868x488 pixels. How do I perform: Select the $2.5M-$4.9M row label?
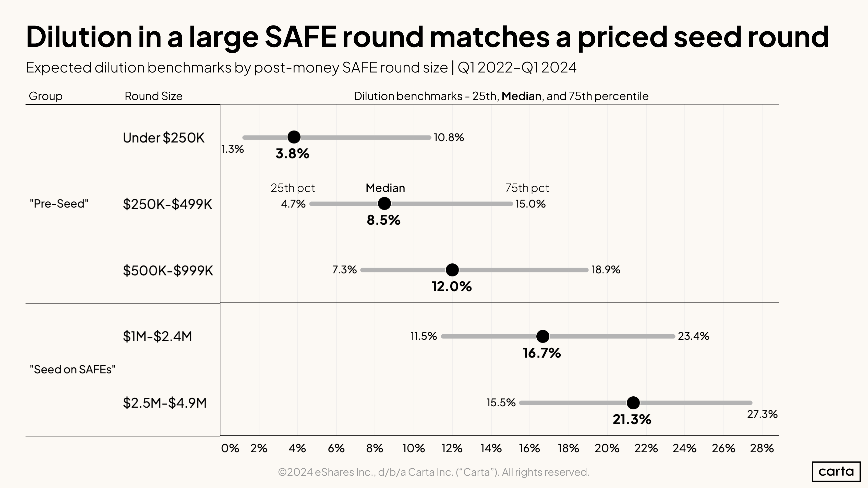pyautogui.click(x=164, y=403)
